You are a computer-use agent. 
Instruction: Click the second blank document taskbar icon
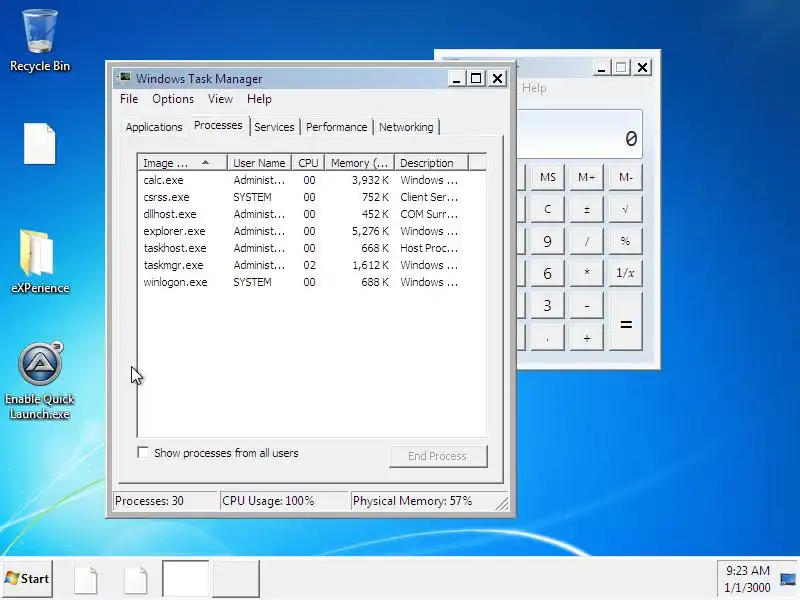tap(136, 579)
